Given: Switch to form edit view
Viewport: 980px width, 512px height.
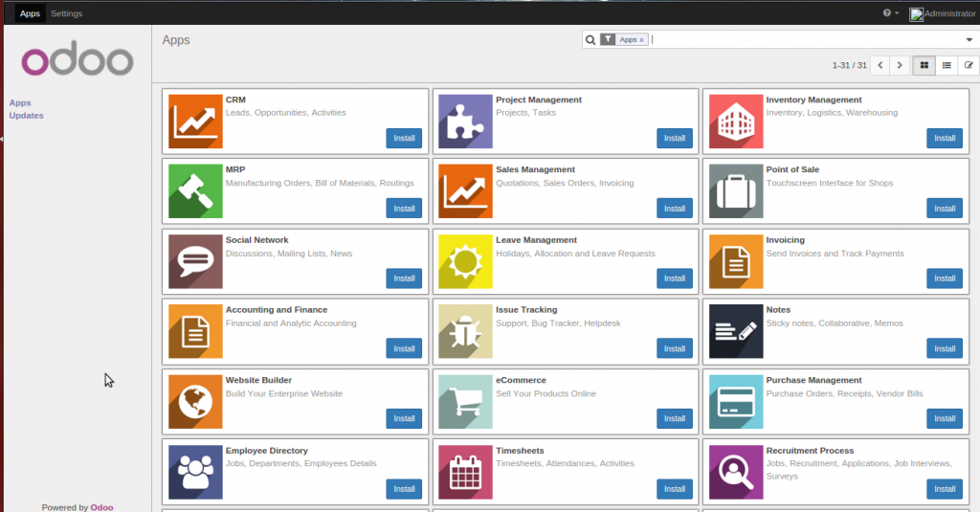Looking at the screenshot, I should click(x=969, y=65).
